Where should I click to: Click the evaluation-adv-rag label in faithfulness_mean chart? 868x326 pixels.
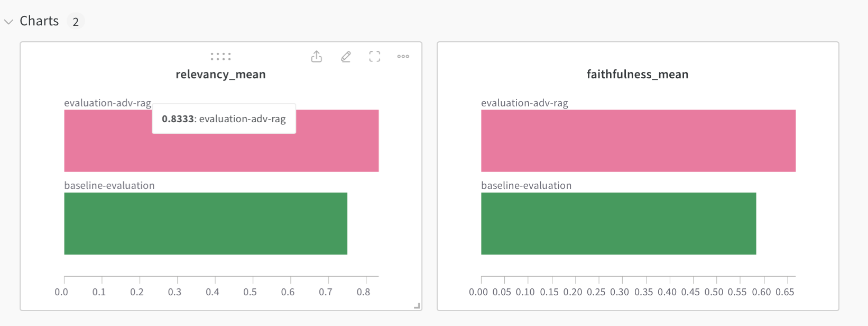point(524,103)
